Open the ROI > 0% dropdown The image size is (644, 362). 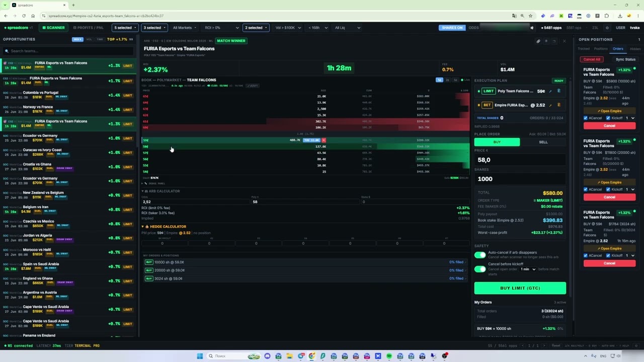tap(222, 28)
